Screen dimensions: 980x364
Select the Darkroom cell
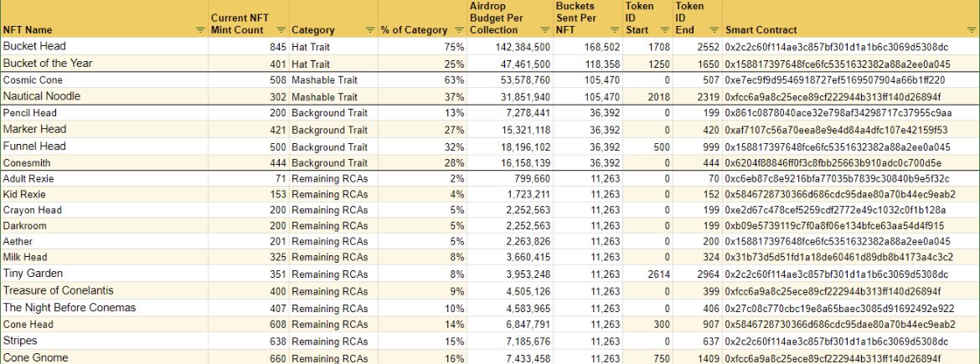(105, 225)
